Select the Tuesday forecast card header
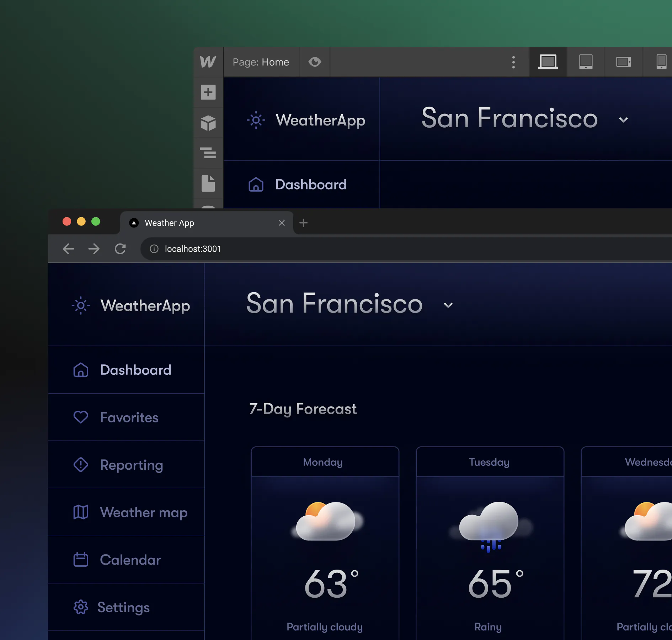 click(x=490, y=462)
